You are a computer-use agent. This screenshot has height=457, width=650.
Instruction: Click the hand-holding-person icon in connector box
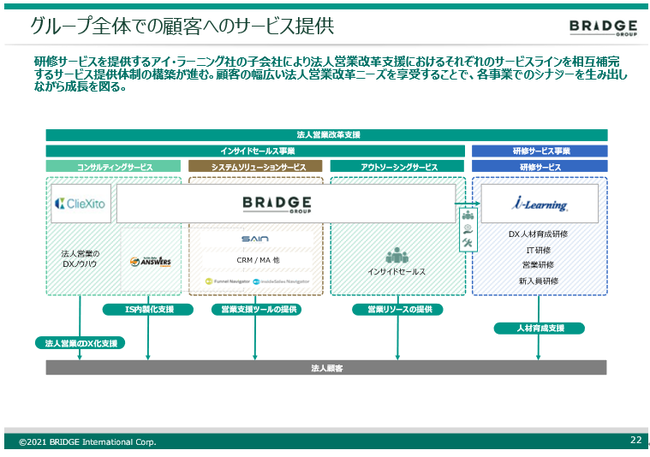point(468,229)
